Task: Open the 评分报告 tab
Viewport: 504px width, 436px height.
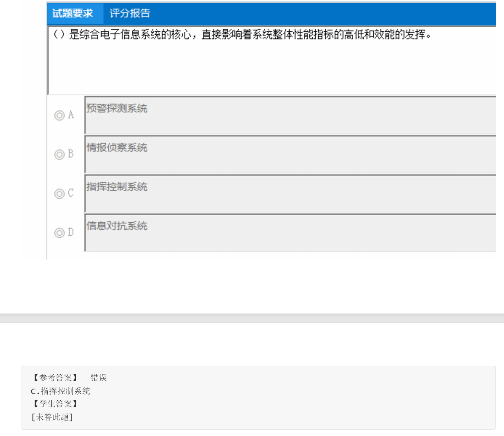Action: (130, 13)
